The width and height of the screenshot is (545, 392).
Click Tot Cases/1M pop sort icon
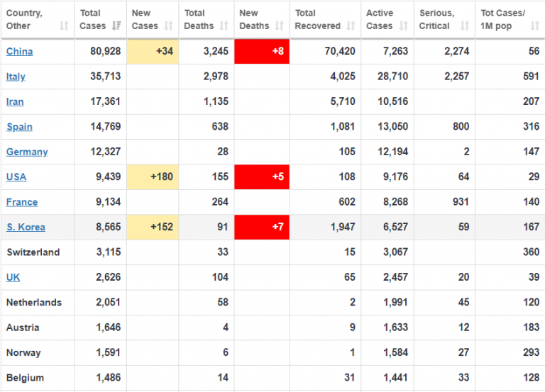click(x=534, y=26)
